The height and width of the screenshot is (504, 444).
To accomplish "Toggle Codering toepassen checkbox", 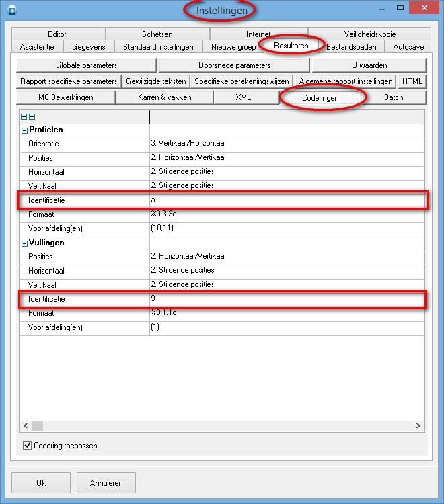I will tap(28, 445).
